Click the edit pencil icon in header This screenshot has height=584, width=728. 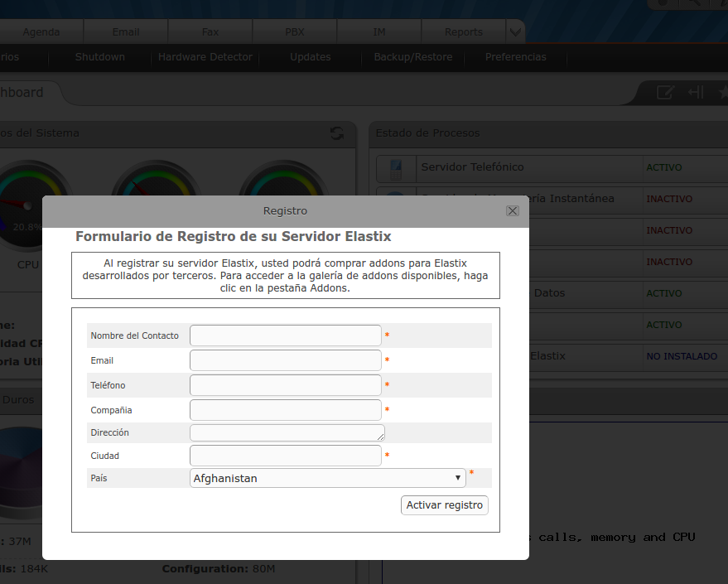[665, 93]
